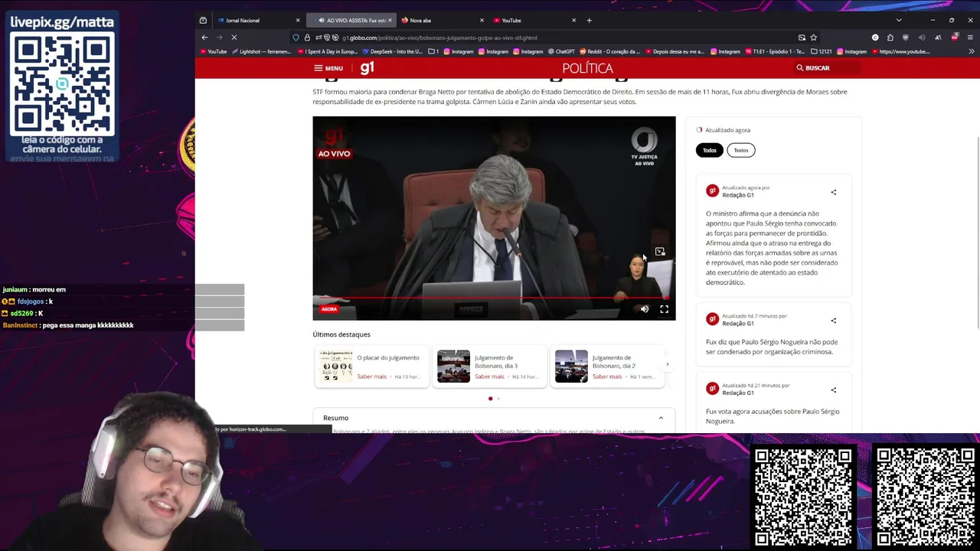Open the g1 MENU hamburger
The height and width of the screenshot is (551, 980).
[x=328, y=68]
